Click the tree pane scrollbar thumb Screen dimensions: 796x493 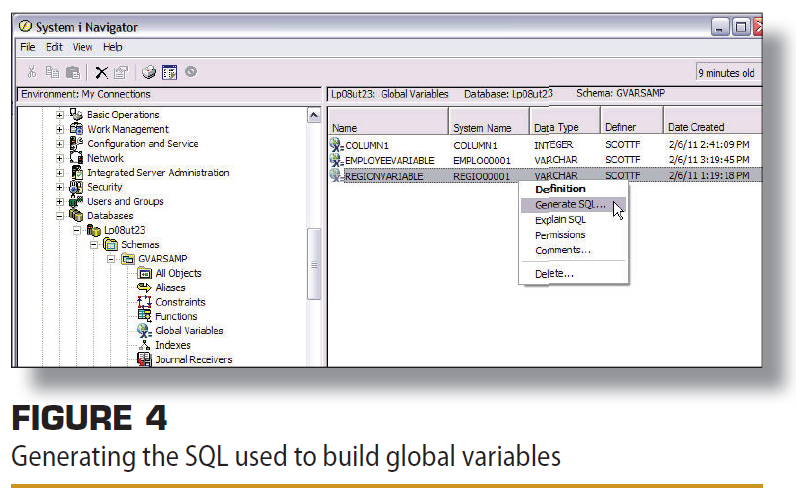[x=314, y=265]
